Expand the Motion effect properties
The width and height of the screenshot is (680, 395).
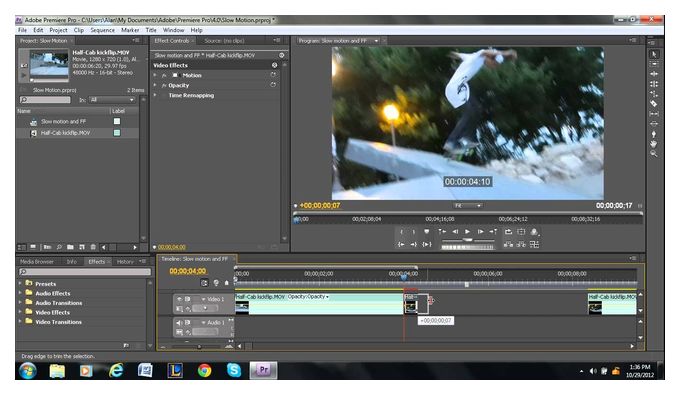(155, 75)
